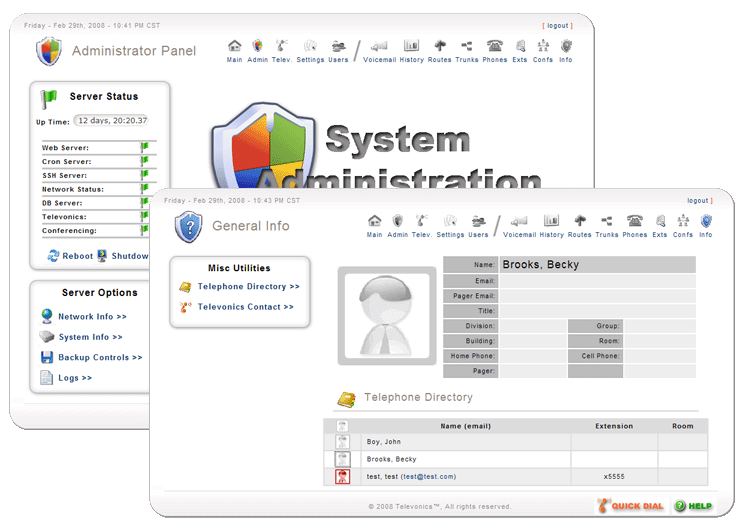Screen dimensions: 750x528
Task: Click the Reboot server button
Action: 70,256
